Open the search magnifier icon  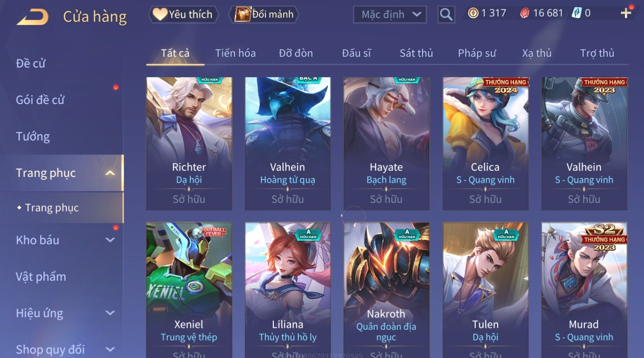(x=446, y=15)
